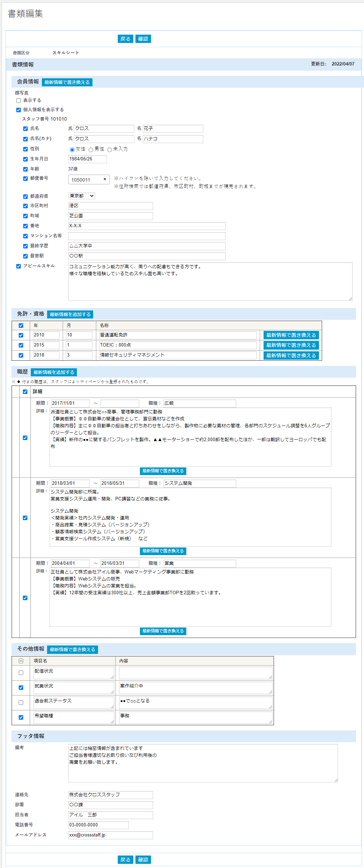The image size is (364, 868).
Task: Uncheck the 詳細 header checkbox in 職歴
Action: [x=25, y=392]
